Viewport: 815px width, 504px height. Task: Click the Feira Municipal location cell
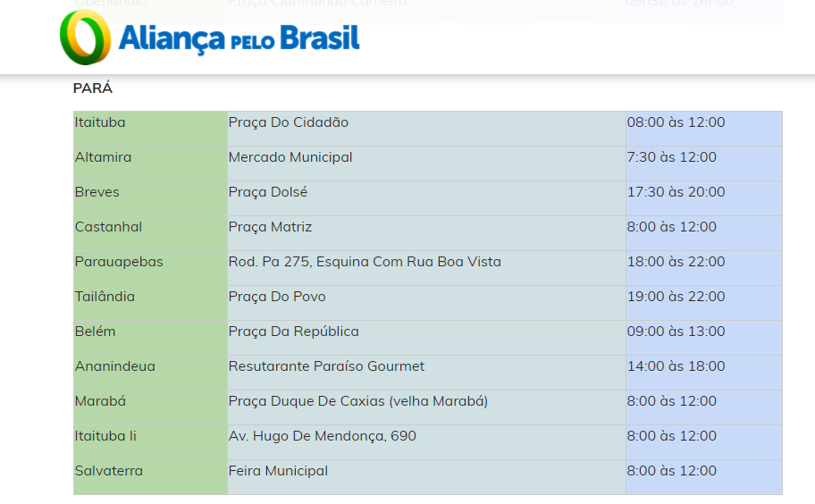[278, 471]
